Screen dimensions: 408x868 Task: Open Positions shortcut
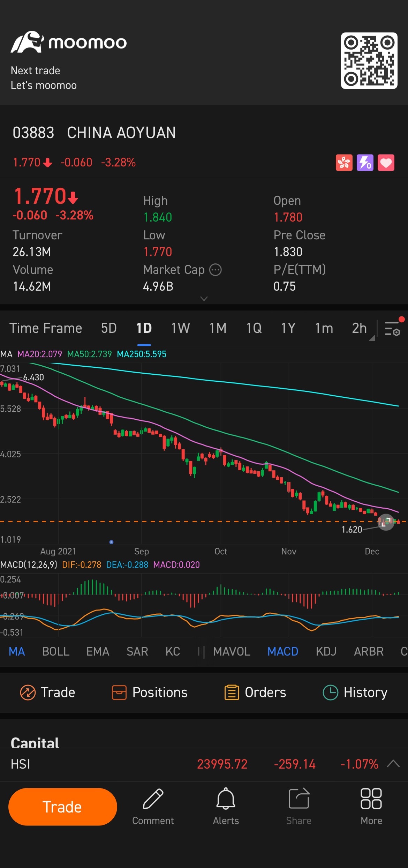click(x=149, y=692)
